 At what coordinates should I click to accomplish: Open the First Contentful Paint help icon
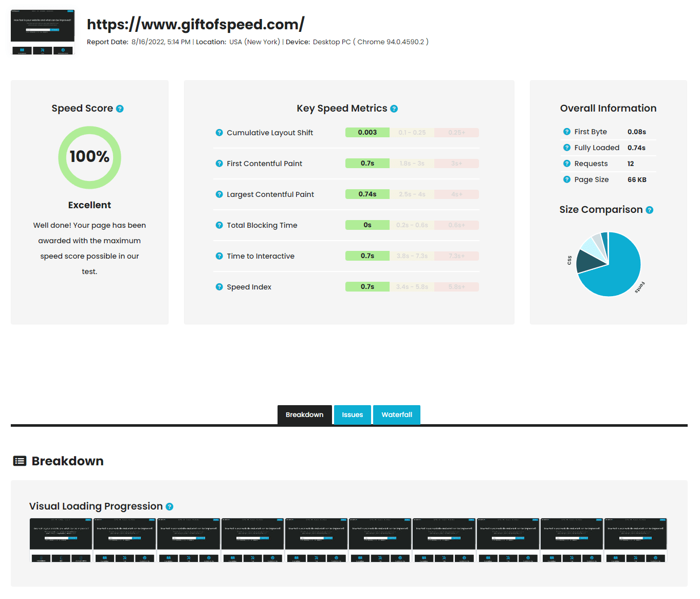point(219,164)
